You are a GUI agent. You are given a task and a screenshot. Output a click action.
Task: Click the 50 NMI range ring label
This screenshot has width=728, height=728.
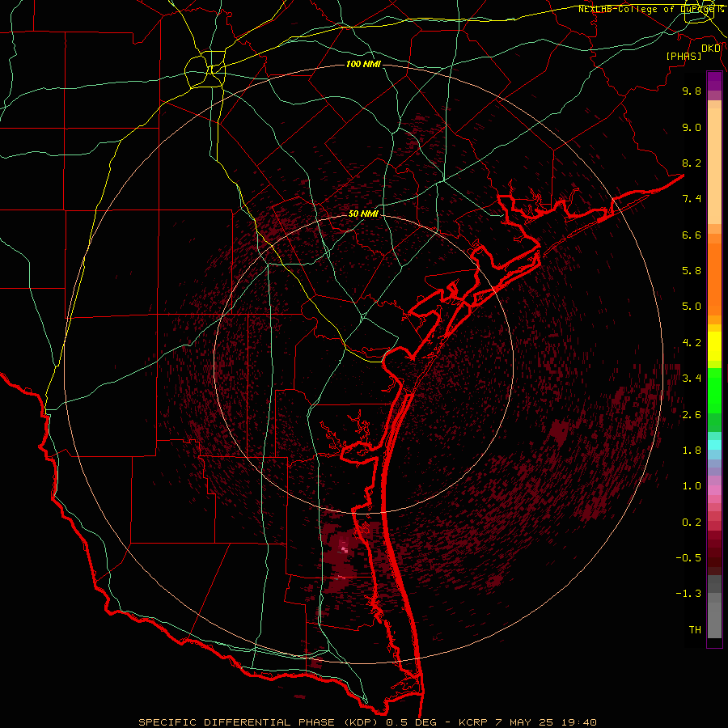[x=363, y=214]
